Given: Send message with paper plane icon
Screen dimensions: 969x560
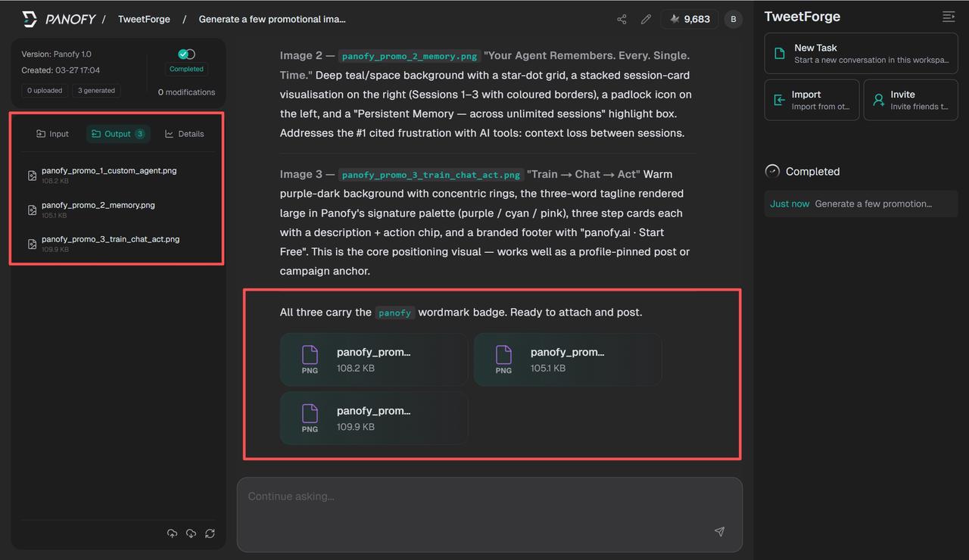Looking at the screenshot, I should (x=719, y=532).
